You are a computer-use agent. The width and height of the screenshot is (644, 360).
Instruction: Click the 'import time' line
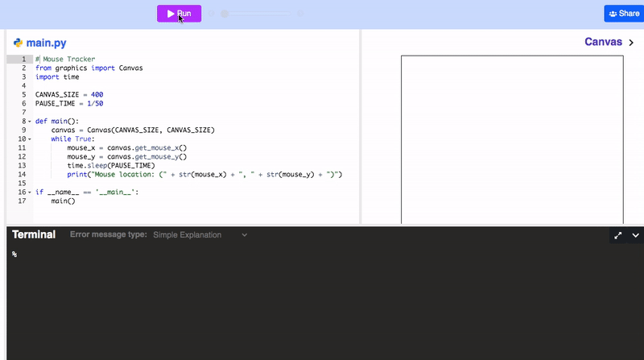57,77
